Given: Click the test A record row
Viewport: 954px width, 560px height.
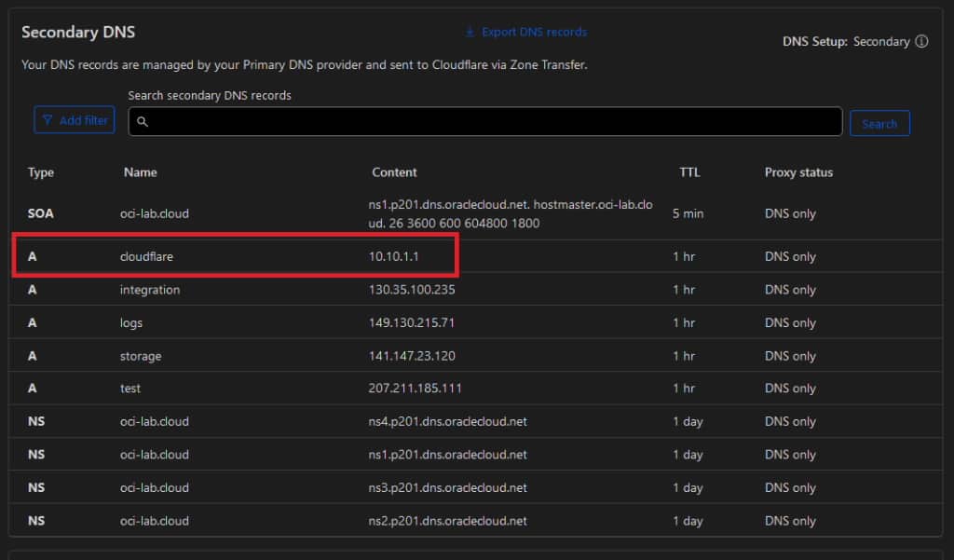Looking at the screenshot, I should pyautogui.click(x=233, y=389).
